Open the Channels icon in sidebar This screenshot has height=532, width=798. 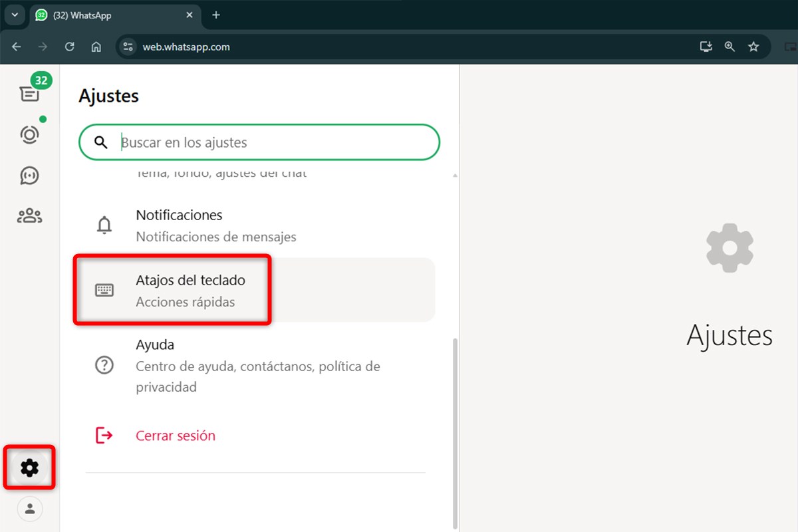pyautogui.click(x=30, y=176)
